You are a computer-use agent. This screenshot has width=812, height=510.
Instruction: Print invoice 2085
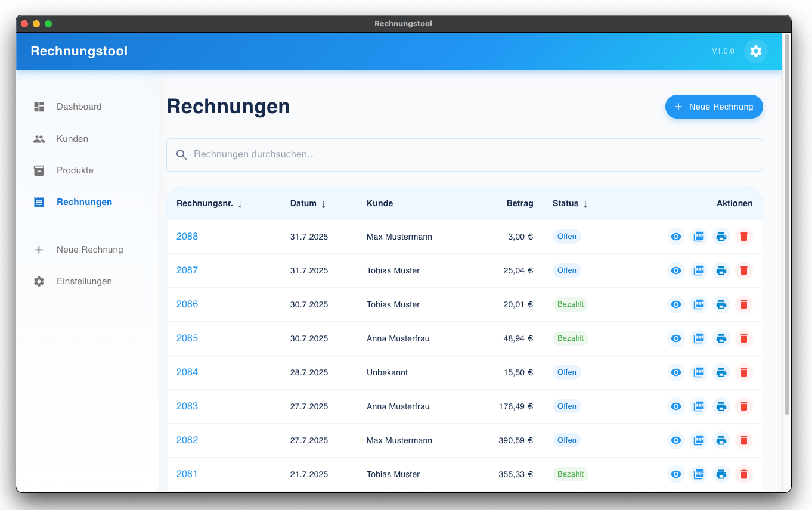click(x=721, y=338)
